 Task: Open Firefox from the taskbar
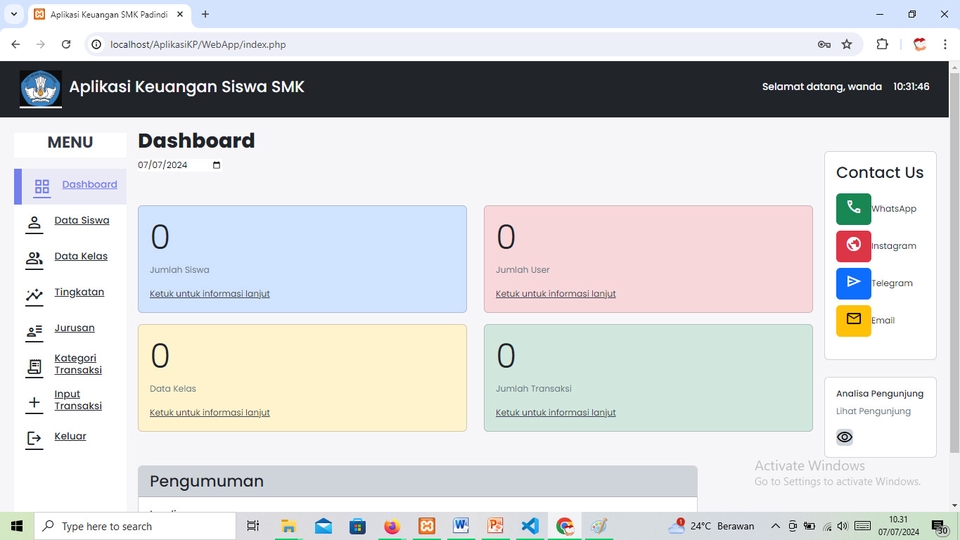coord(392,526)
